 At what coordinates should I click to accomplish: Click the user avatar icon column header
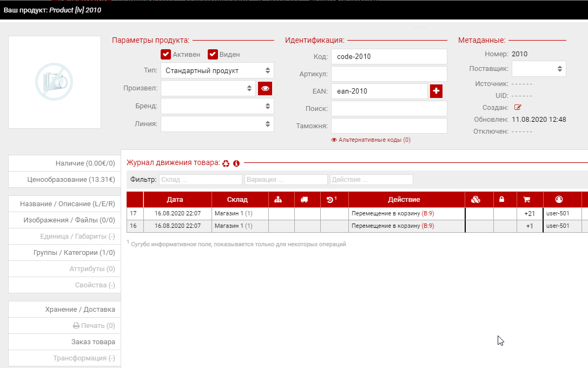click(x=559, y=200)
